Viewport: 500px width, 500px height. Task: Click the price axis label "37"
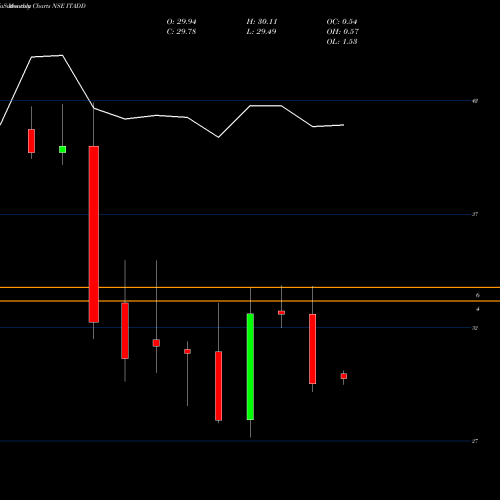[x=475, y=214]
